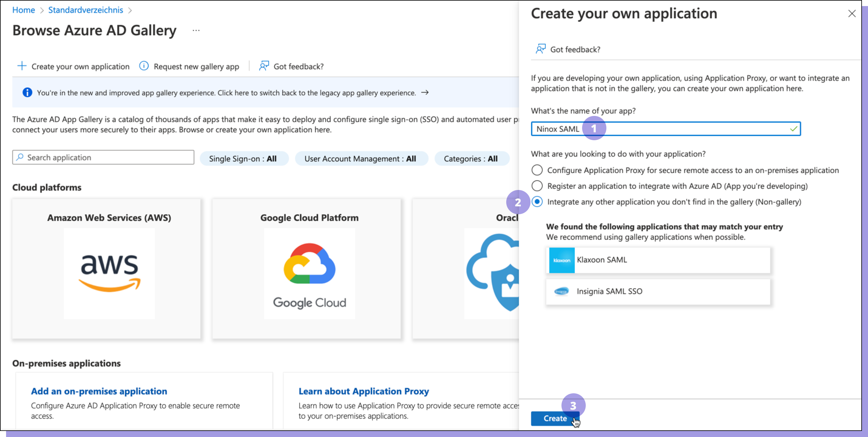Click the plus icon for Create your own application
868x437 pixels.
click(x=22, y=66)
